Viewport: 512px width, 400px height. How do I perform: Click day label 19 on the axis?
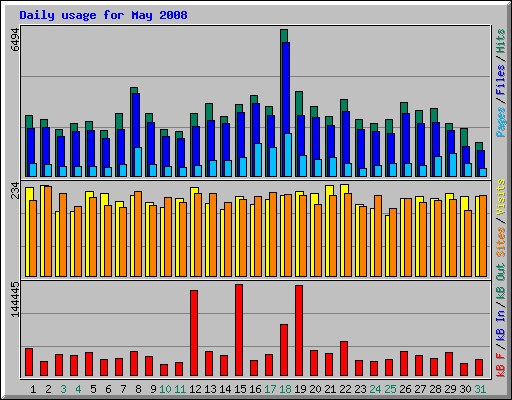click(x=300, y=389)
